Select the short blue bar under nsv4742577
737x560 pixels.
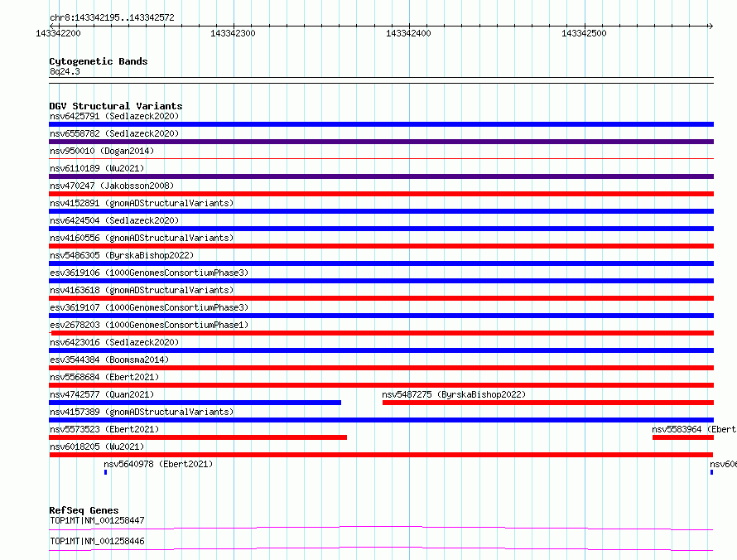(x=195, y=403)
